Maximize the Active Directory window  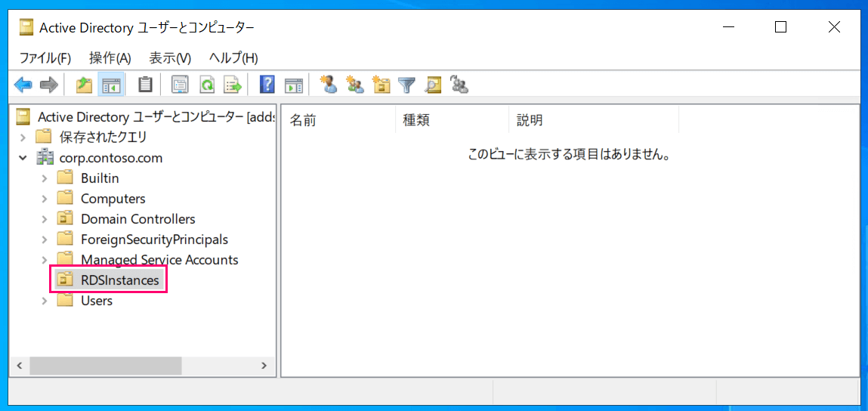click(780, 27)
